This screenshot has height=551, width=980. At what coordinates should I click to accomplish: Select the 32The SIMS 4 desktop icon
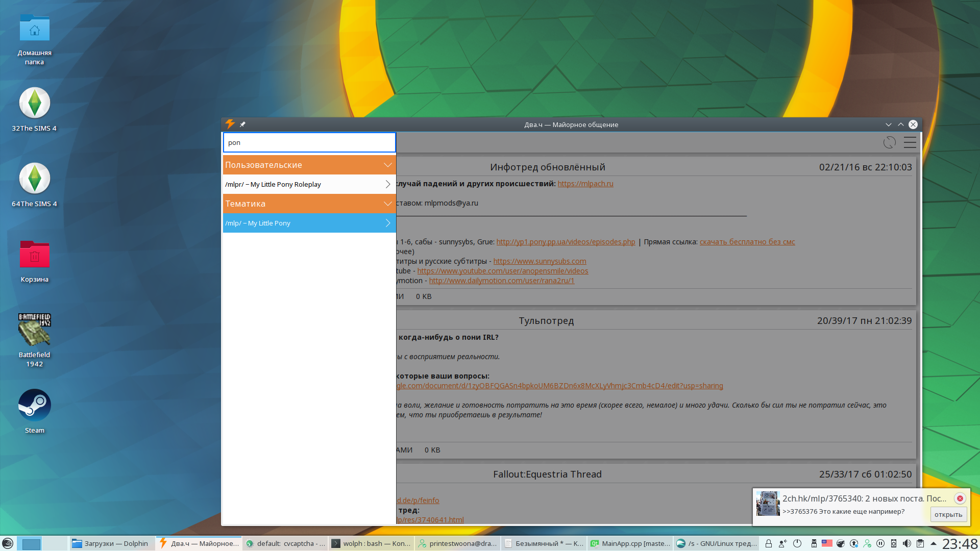pos(35,110)
